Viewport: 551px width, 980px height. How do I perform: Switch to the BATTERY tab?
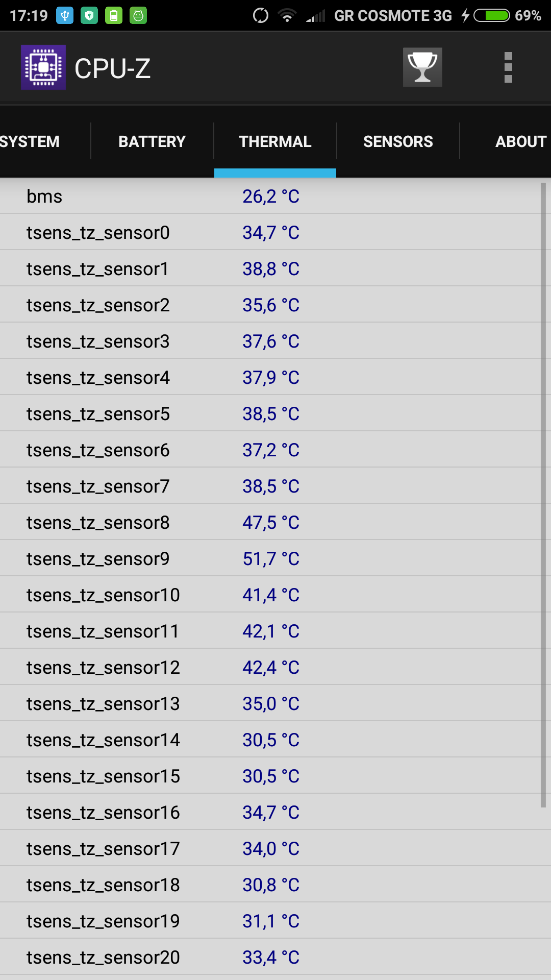click(152, 141)
